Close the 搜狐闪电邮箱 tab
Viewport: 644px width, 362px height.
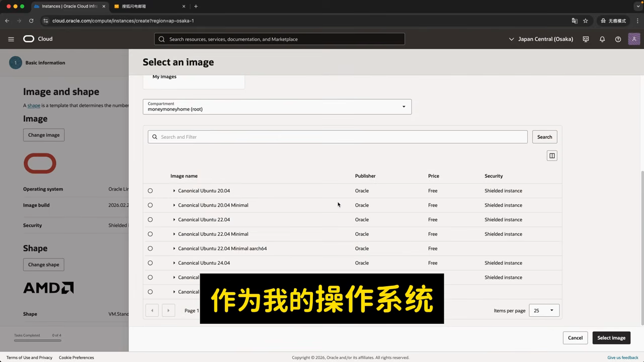point(184,7)
